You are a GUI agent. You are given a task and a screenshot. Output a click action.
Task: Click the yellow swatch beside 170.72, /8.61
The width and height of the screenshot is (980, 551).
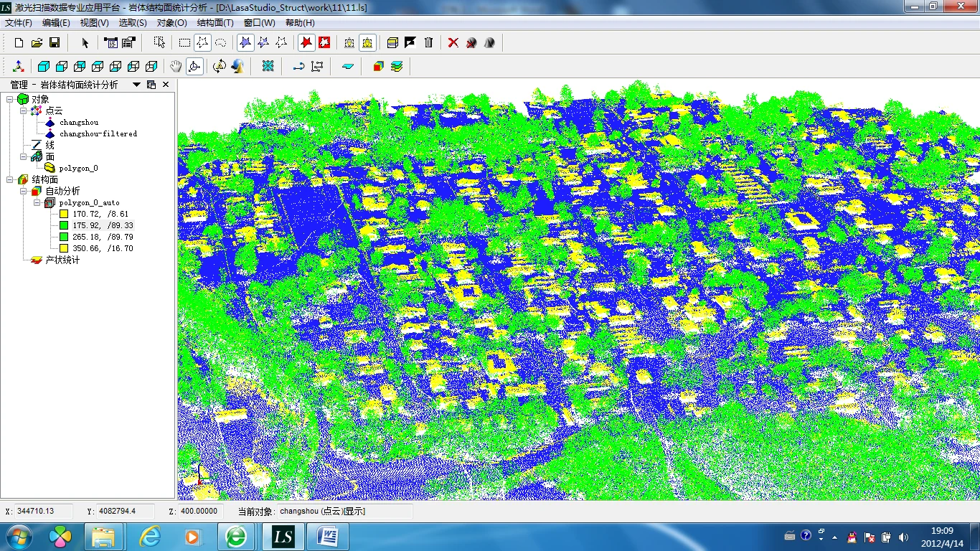pos(64,214)
